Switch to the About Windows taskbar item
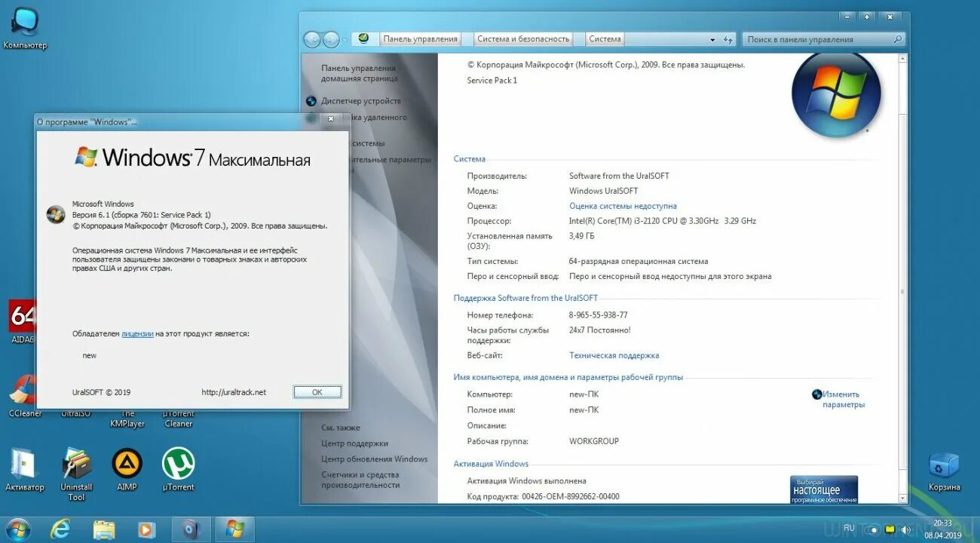Viewport: 980px width, 543px height. pyautogui.click(x=234, y=529)
